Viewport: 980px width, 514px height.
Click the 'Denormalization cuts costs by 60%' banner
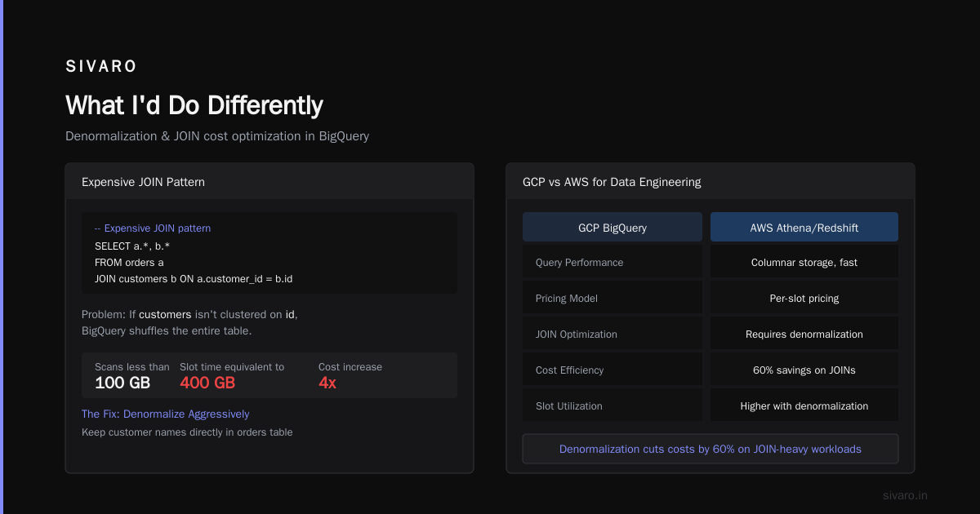(x=710, y=449)
